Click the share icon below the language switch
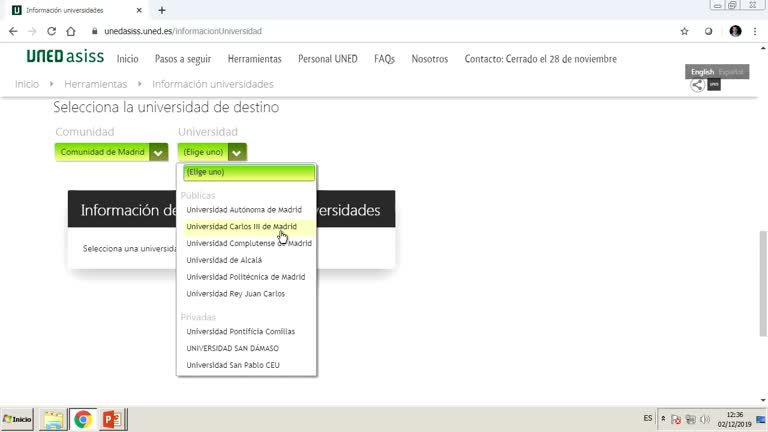768x432 pixels. point(697,85)
